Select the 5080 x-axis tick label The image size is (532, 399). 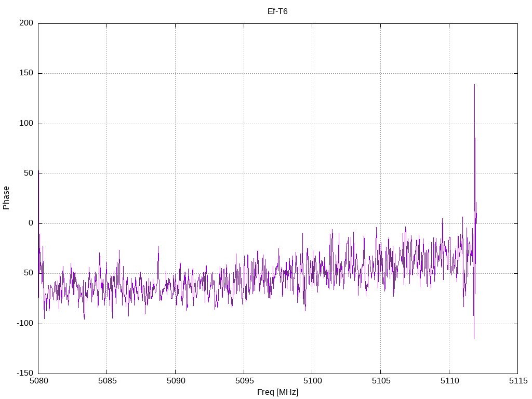38,382
